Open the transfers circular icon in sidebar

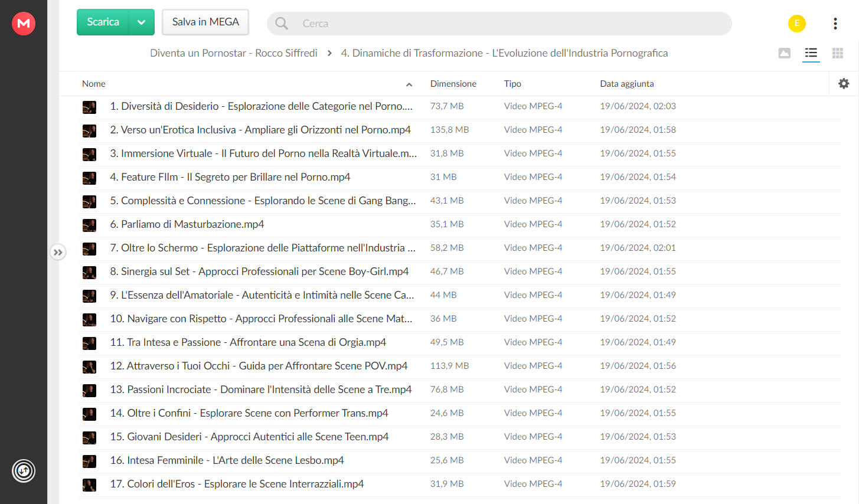pos(24,471)
